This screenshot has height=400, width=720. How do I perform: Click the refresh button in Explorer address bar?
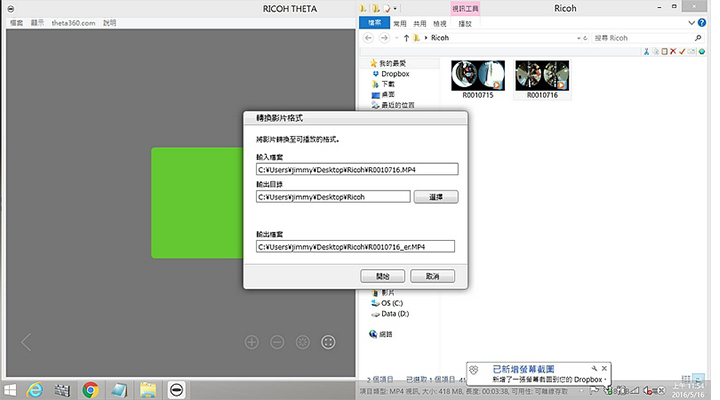tap(585, 38)
